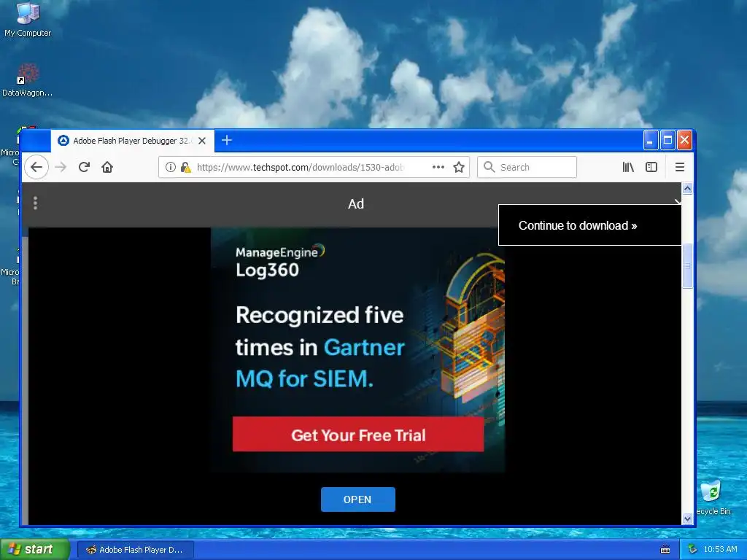Open ad options vertical dots menu
The image size is (747, 560).
(35, 203)
